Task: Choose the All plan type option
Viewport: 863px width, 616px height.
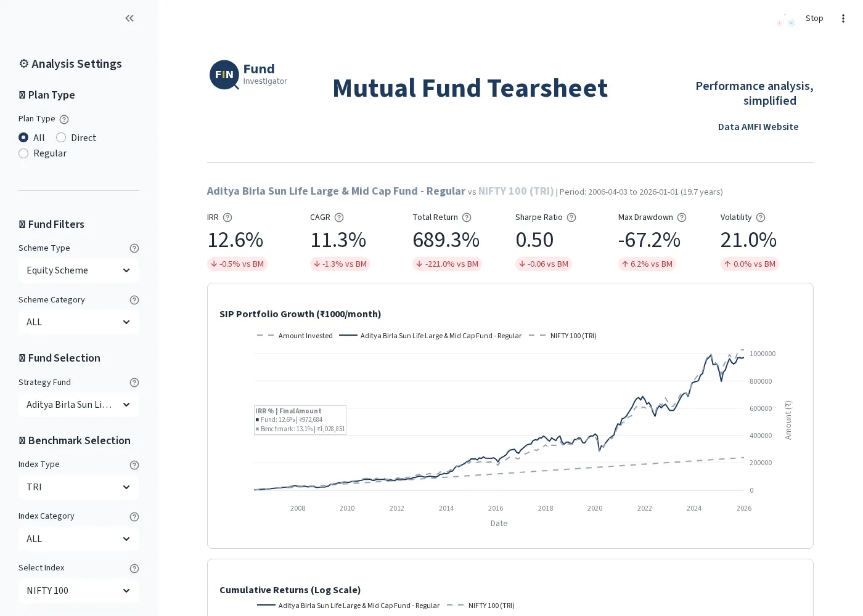Action: tap(23, 137)
